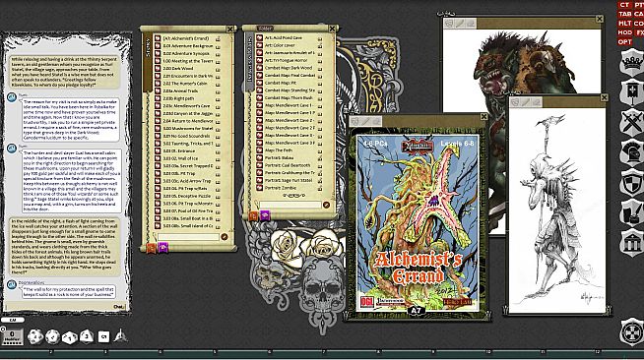The height and width of the screenshot is (360, 644).
Task: Open the MOD modifiers button
Action: pyautogui.click(x=624, y=32)
